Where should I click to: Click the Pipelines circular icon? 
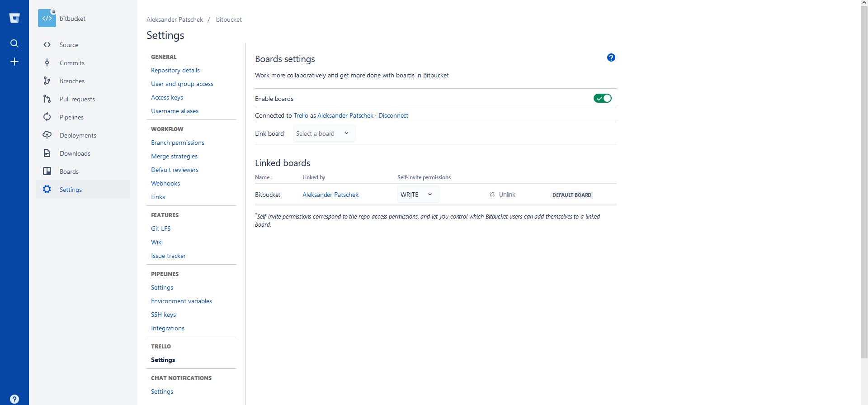[x=47, y=117]
